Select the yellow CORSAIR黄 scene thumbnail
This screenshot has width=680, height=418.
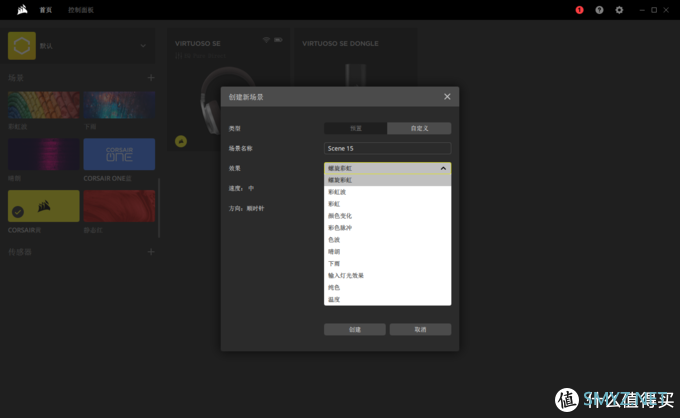pyautogui.click(x=43, y=206)
